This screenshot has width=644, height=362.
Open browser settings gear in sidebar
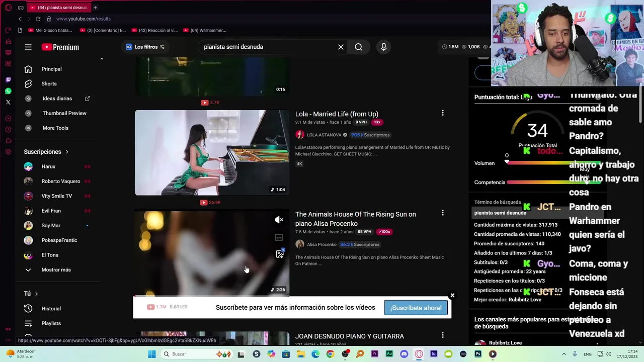tap(8, 152)
